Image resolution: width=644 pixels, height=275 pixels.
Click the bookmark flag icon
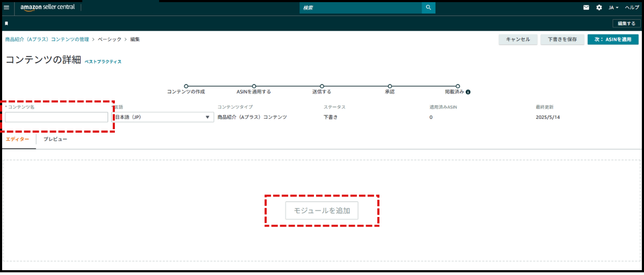click(x=6, y=24)
